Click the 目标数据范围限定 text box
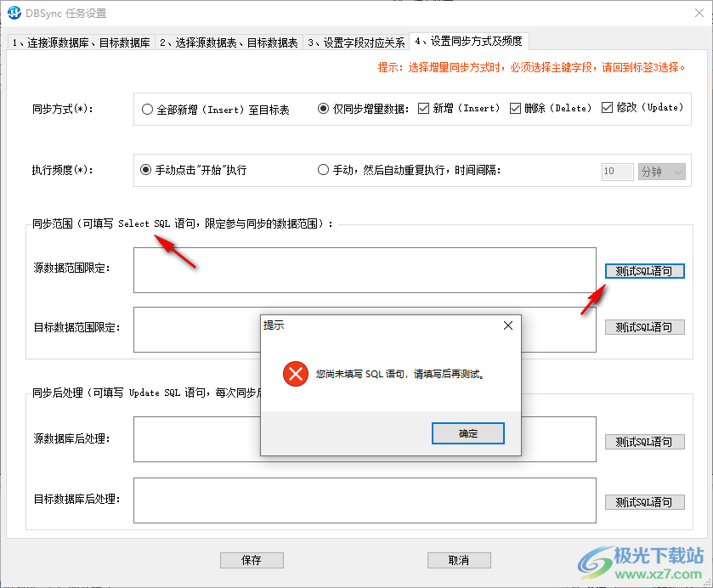This screenshot has width=713, height=588. point(365,330)
